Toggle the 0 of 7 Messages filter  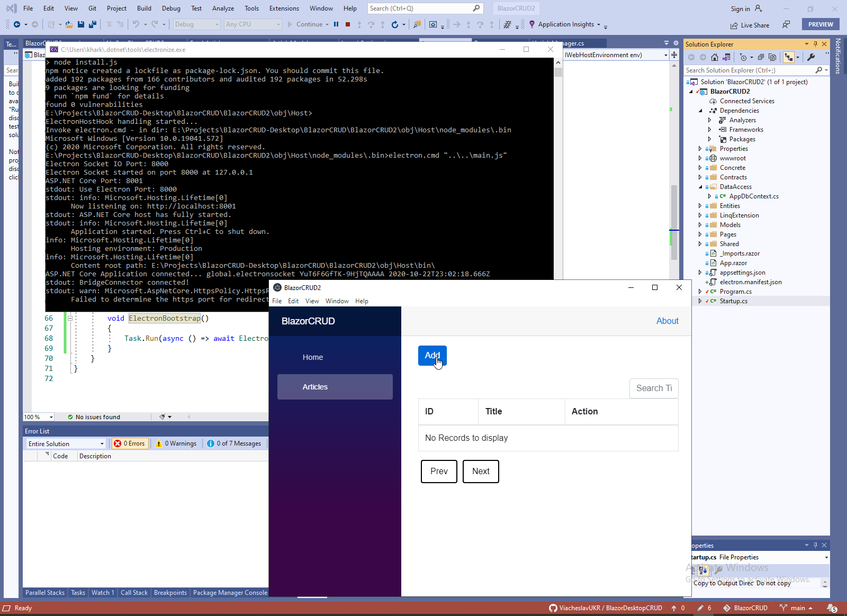point(235,443)
